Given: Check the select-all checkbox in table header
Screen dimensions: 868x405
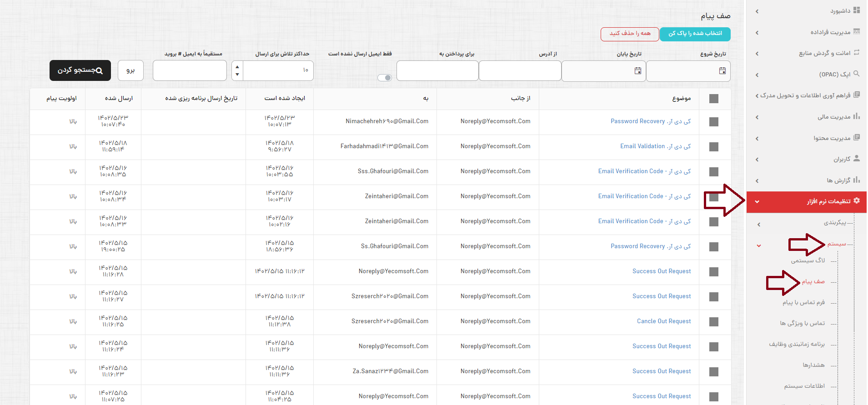Looking at the screenshot, I should [x=714, y=99].
